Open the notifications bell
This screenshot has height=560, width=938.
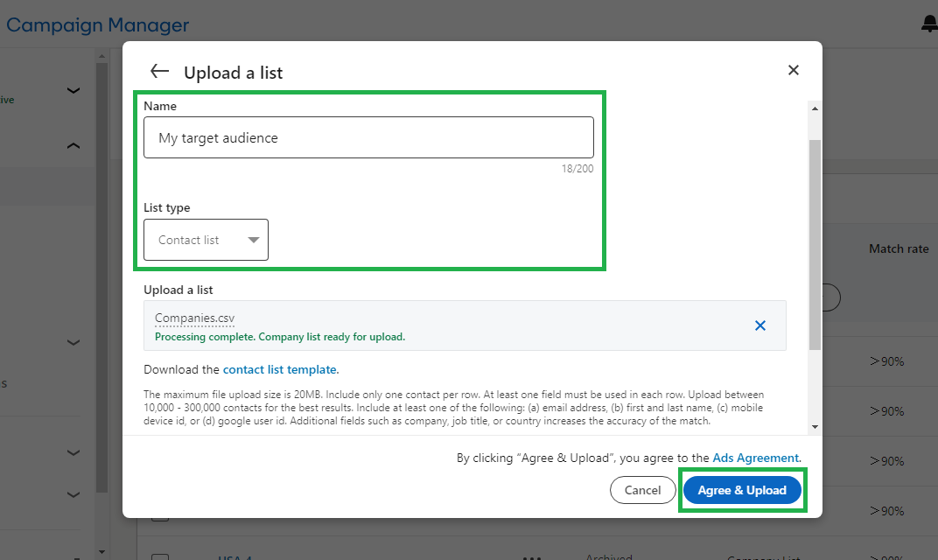click(929, 24)
